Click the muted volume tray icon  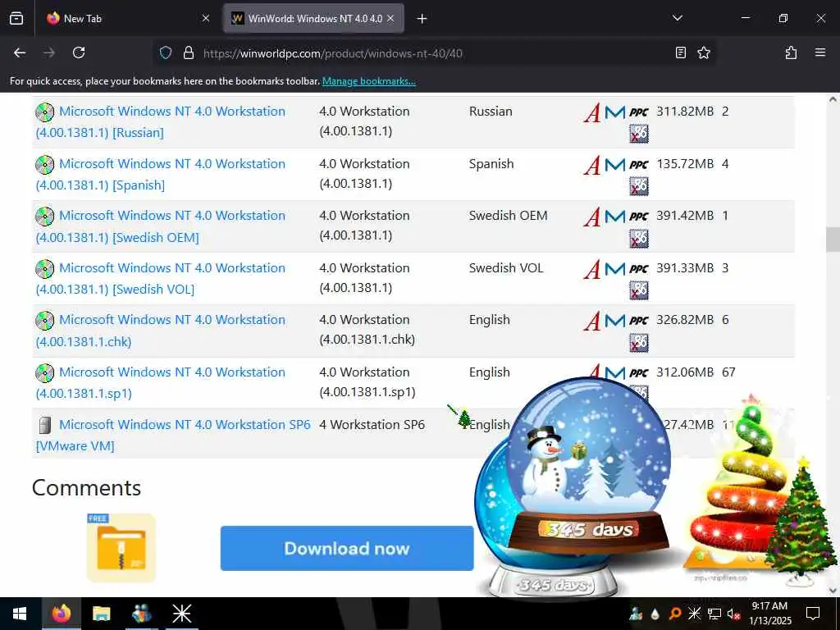coord(733,614)
